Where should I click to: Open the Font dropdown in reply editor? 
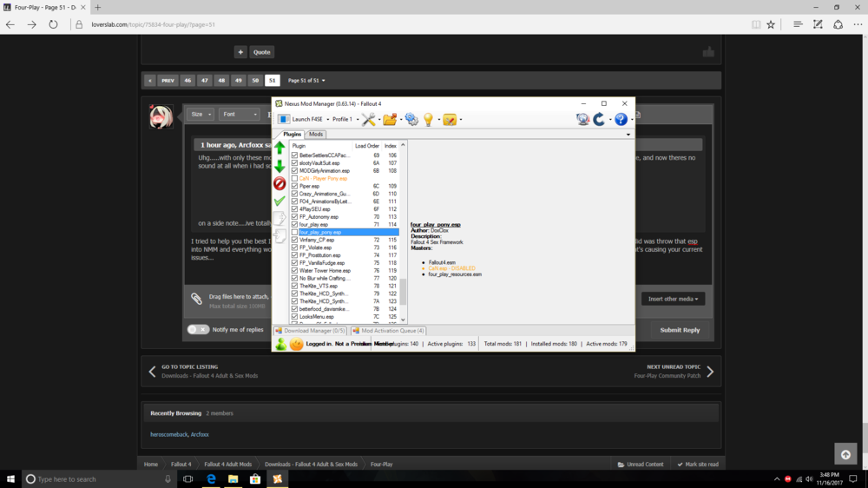[x=240, y=114]
